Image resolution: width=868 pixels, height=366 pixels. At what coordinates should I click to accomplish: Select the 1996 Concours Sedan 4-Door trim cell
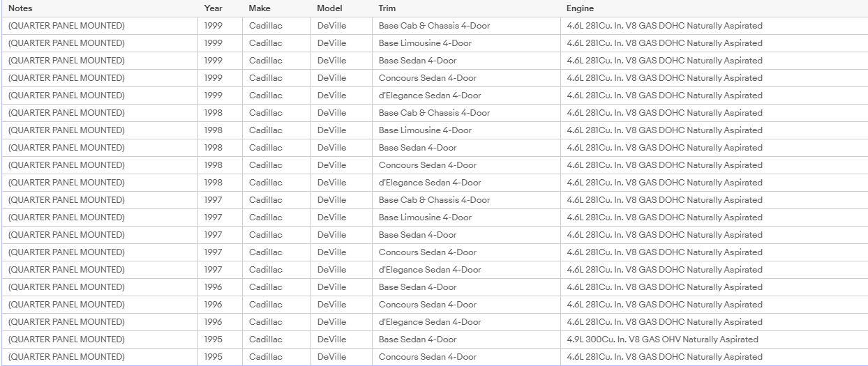tap(467, 305)
